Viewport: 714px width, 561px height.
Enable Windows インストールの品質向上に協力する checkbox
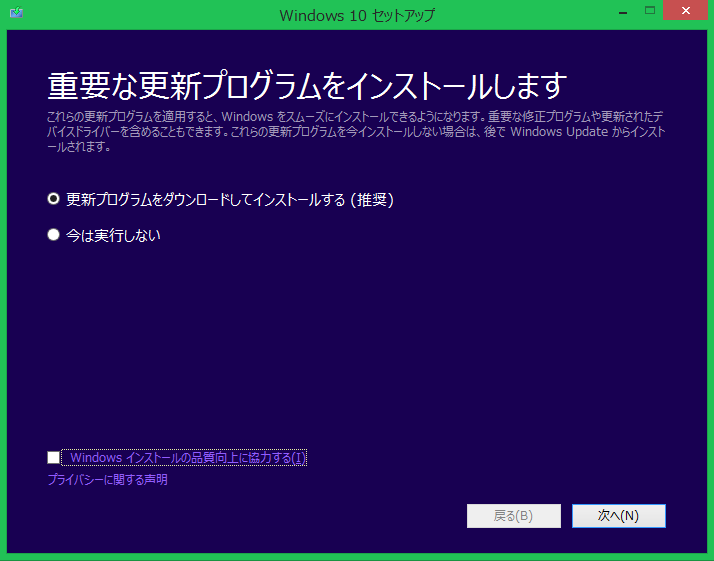tap(53, 457)
